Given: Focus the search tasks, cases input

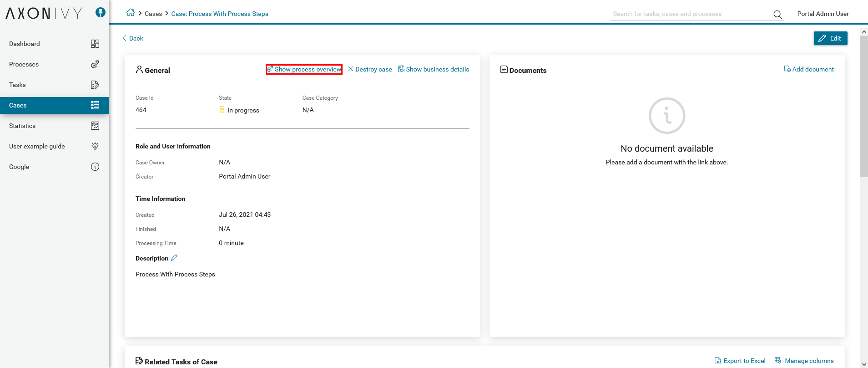Looking at the screenshot, I should (691, 14).
